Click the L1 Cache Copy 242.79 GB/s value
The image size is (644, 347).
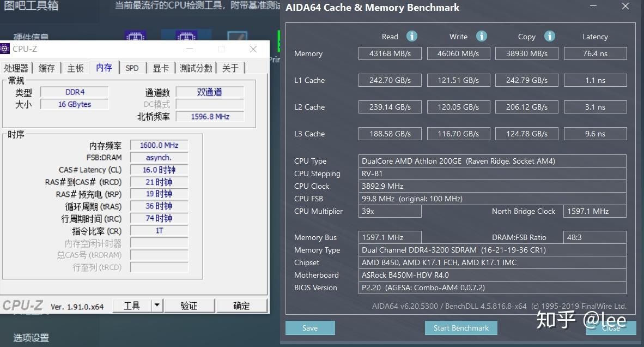[x=527, y=80]
